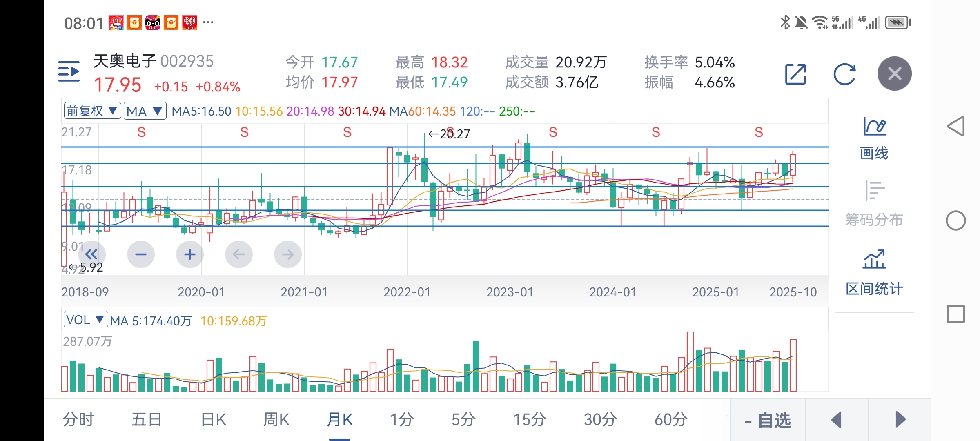Screen dimensions: 980x441
Task: Click the refresh quote icon
Action: click(x=844, y=74)
